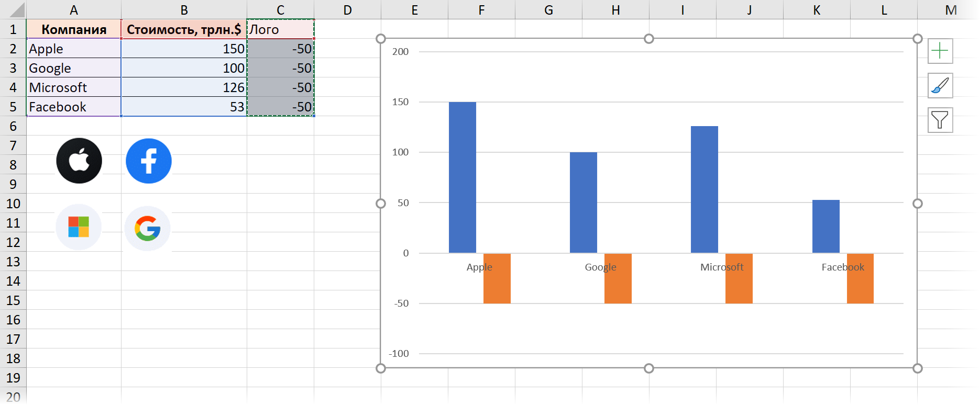Screen dimensions: 980x405
Task: Click the chart's top-left resize handle
Action: tap(381, 39)
